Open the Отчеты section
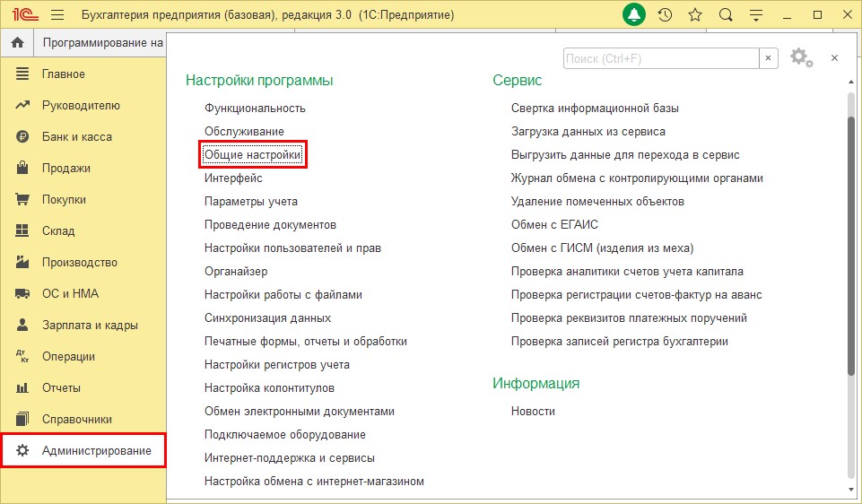The width and height of the screenshot is (862, 504). click(x=61, y=387)
